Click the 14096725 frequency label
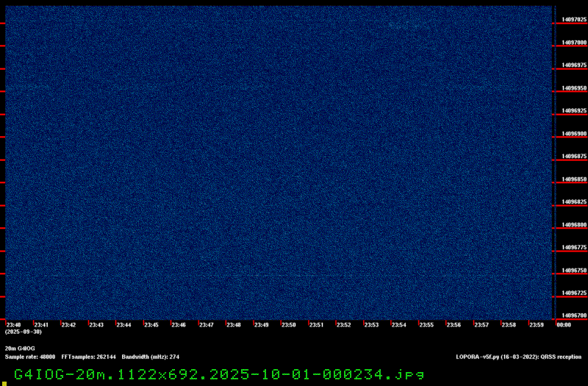Viewport: 588px width, 386px height. tap(574, 293)
